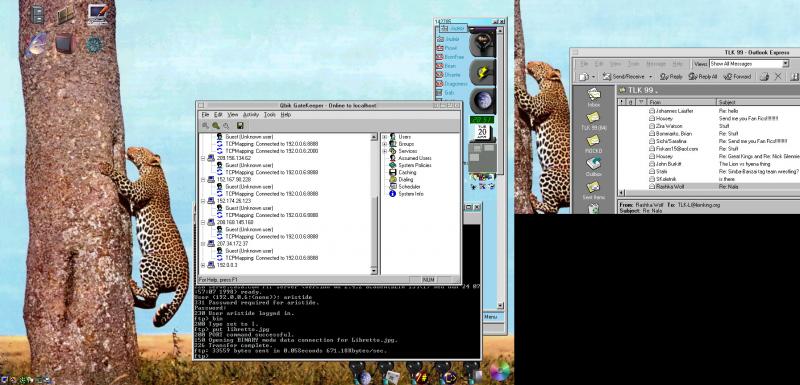Image resolution: width=800 pixels, height=385 pixels.
Task: Click Forward button in Outlook Express
Action: [x=737, y=76]
